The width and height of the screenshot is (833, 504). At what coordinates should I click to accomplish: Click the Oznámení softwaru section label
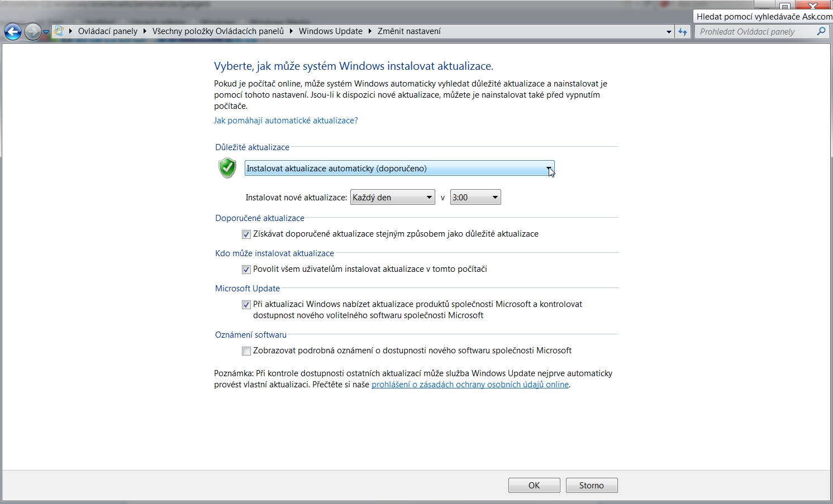[x=251, y=335]
